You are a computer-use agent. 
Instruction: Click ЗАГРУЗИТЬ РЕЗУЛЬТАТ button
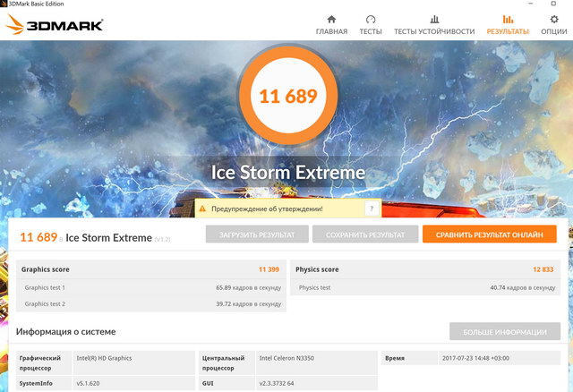point(257,234)
